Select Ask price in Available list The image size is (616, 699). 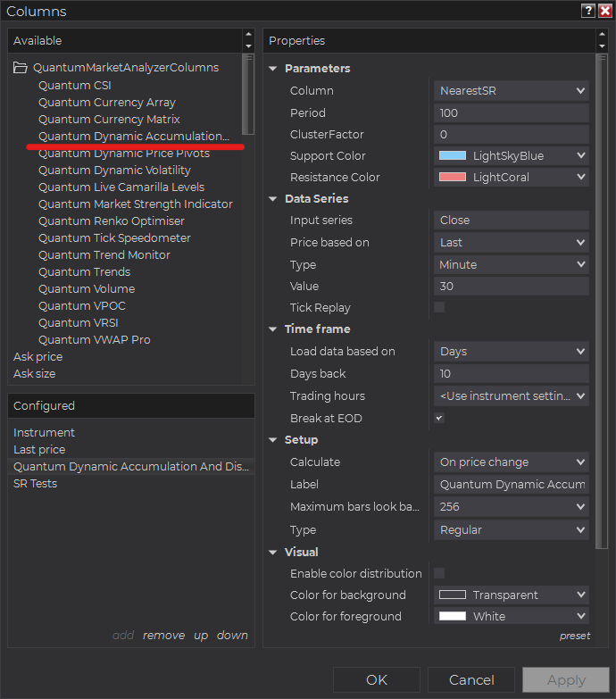click(x=37, y=356)
